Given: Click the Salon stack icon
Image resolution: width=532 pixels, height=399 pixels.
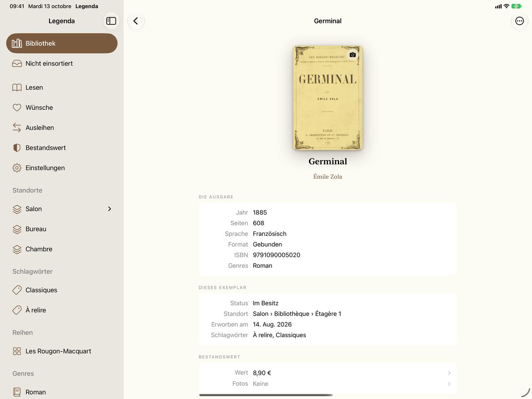Looking at the screenshot, I should tap(17, 209).
